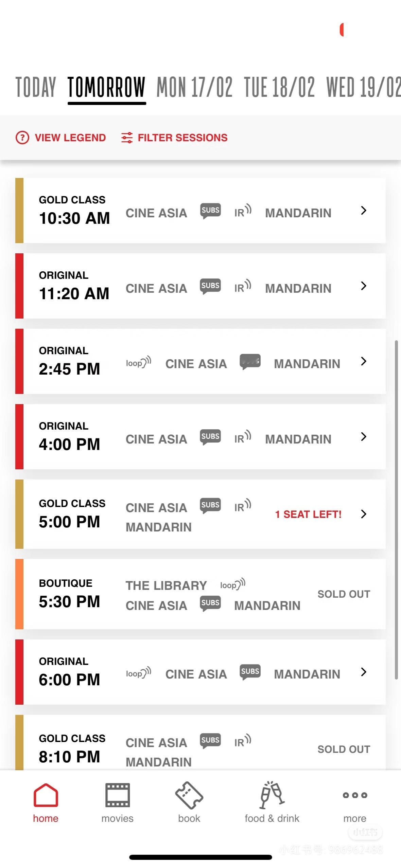Tap SUBS icon on 10:30 AM session
This screenshot has width=401, height=868.
[210, 211]
